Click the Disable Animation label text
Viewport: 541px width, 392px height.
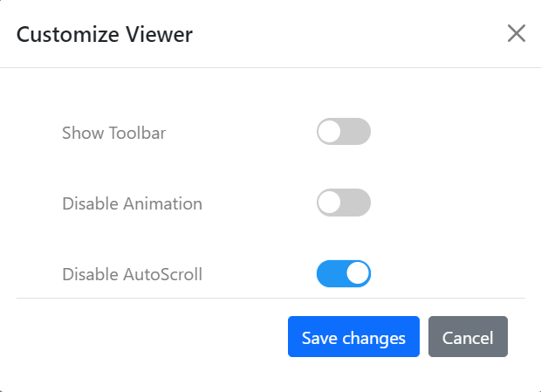(132, 204)
